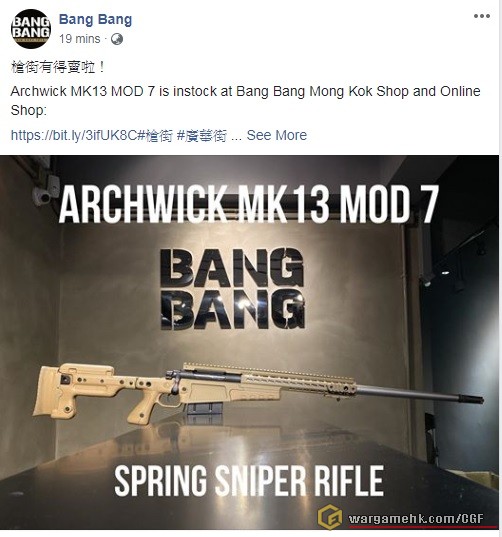502x537 pixels.
Task: Click the wargamehk hexagon logo watermark
Action: (x=330, y=517)
